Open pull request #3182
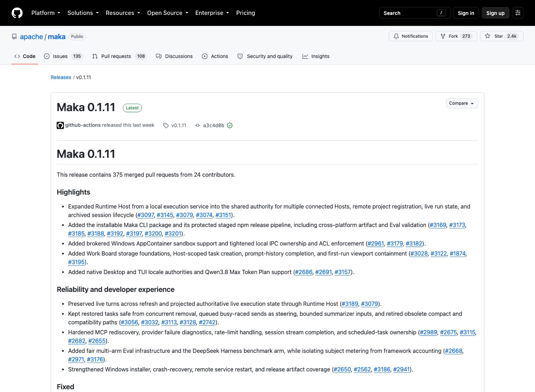 (414, 243)
